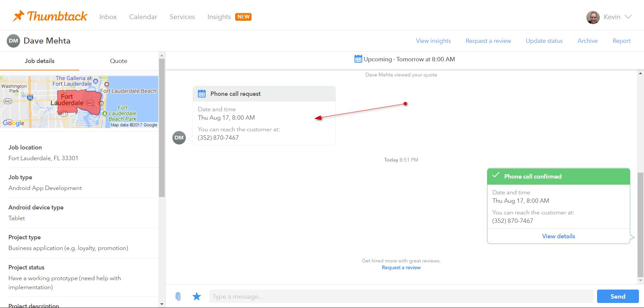Click the DM avatar beside Dave Mehta's name
Screen dimensions: 644x308
[13, 41]
